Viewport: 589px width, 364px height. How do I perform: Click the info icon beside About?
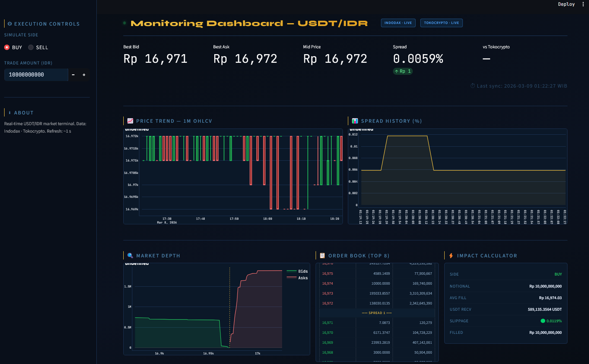tap(10, 113)
